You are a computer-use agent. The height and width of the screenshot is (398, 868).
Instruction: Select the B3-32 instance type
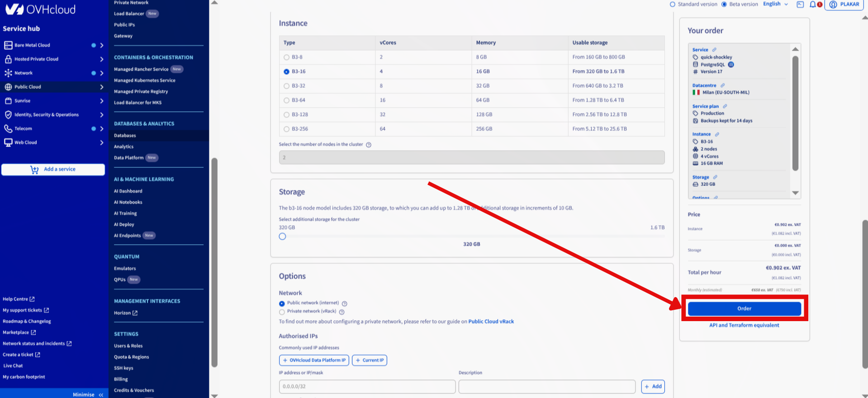(x=286, y=86)
